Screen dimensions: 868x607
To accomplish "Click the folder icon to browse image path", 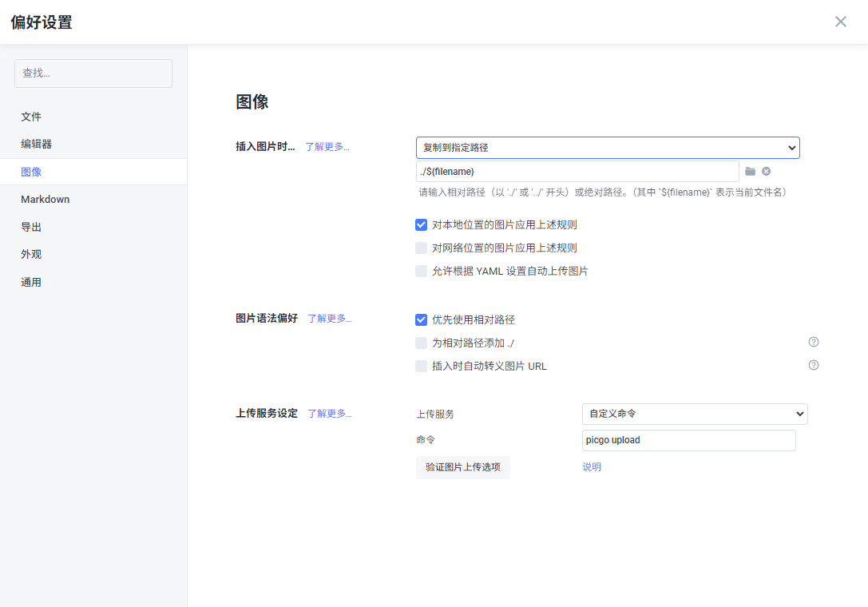I will [750, 172].
